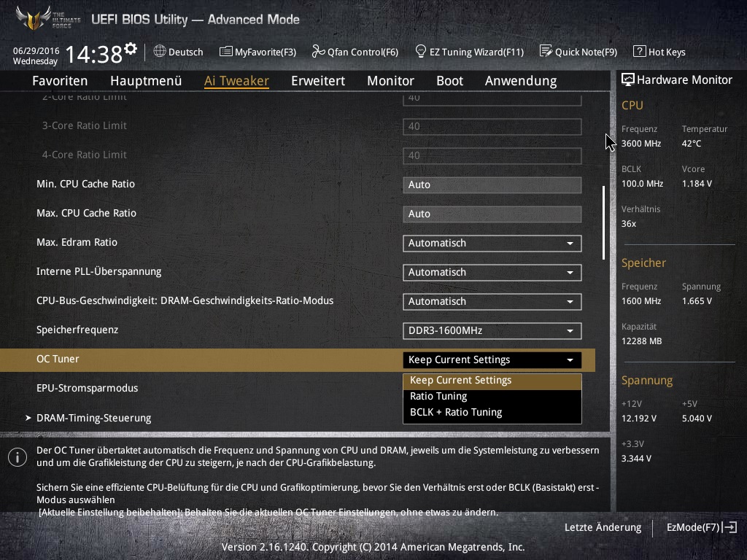Click the Hot Keys label
Image resolution: width=747 pixels, height=560 pixels.
667,52
